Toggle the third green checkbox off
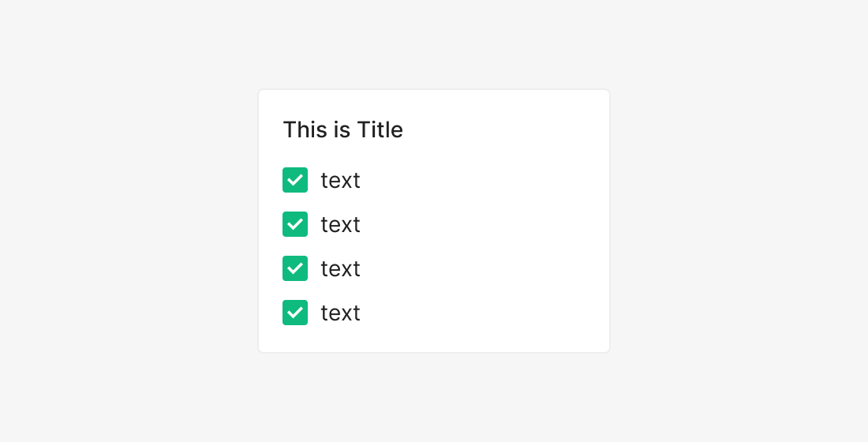Viewport: 868px width, 442px height. (295, 268)
